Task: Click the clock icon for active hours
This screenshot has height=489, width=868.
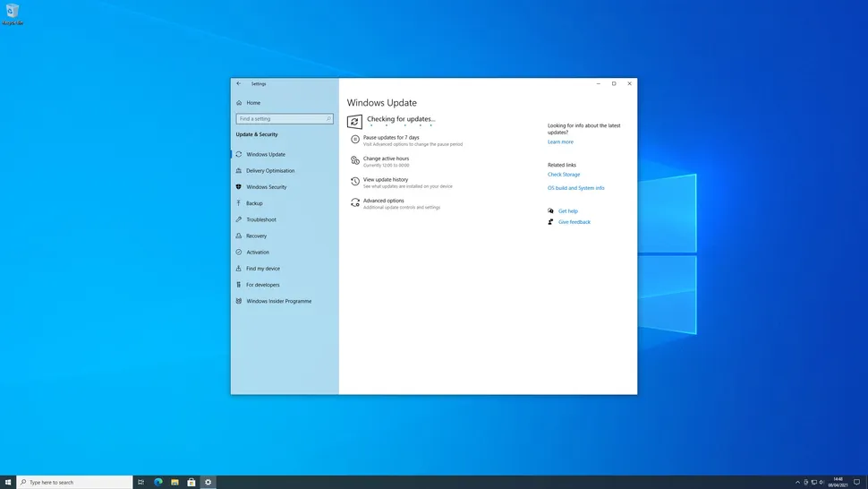Action: 355,160
